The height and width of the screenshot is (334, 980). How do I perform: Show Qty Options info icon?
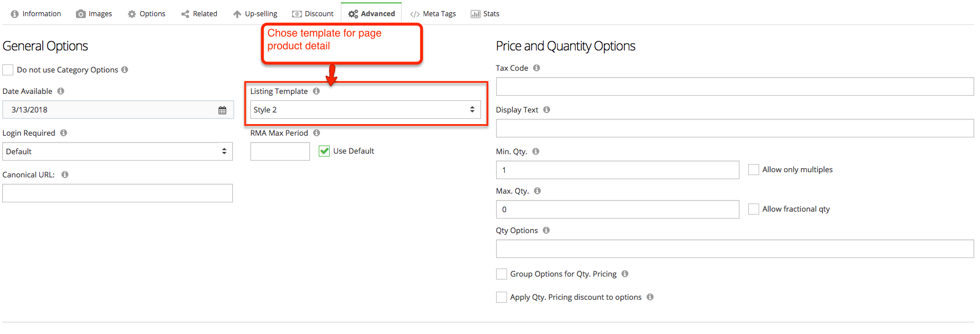pos(546,230)
